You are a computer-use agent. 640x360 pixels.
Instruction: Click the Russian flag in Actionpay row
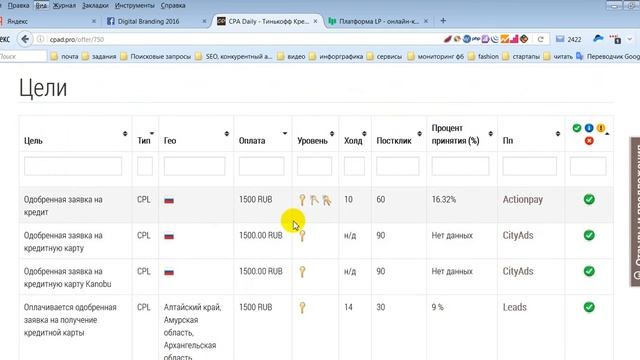coord(169,200)
